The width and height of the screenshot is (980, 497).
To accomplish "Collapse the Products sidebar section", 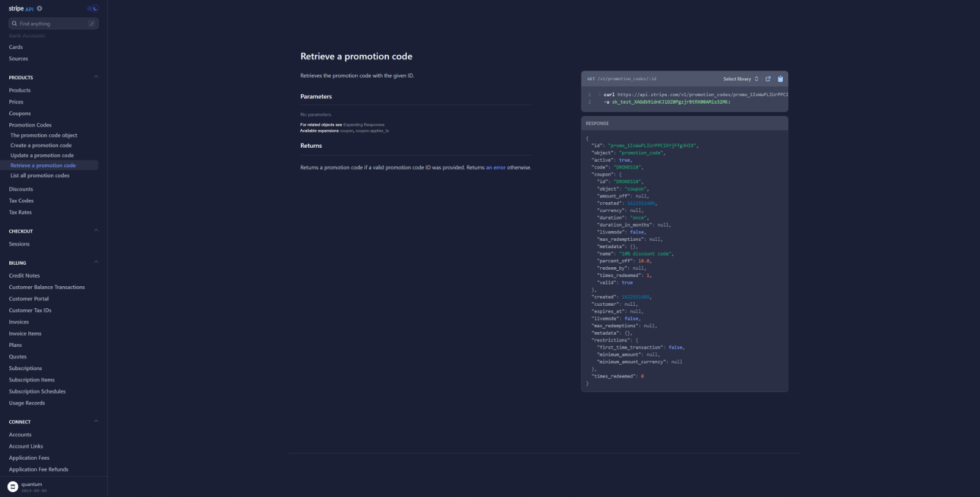I will click(96, 77).
